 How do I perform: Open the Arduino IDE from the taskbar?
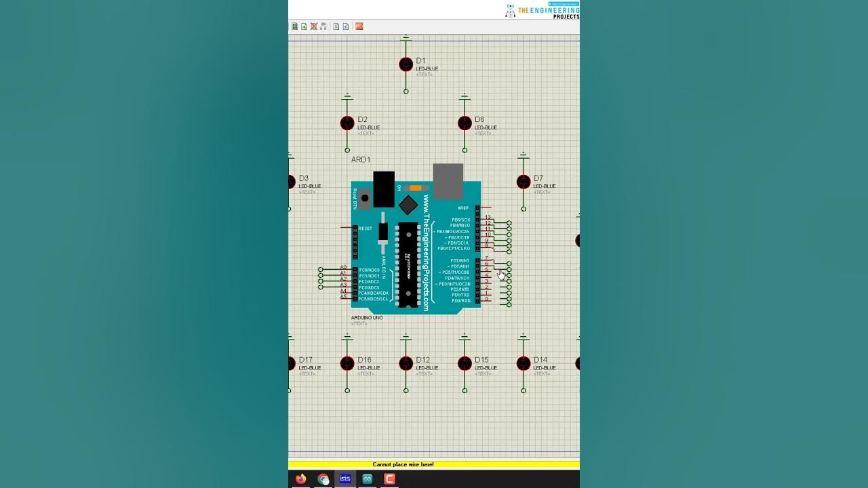(x=368, y=479)
